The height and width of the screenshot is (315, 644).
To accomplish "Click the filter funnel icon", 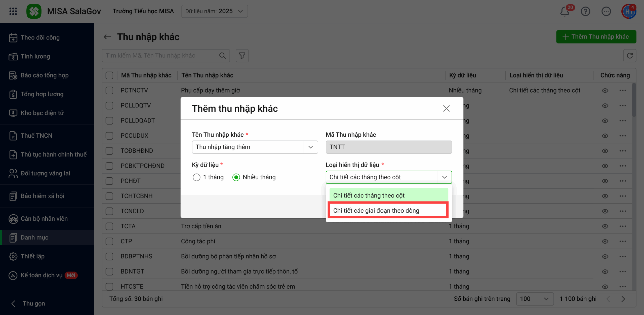I will 242,56.
